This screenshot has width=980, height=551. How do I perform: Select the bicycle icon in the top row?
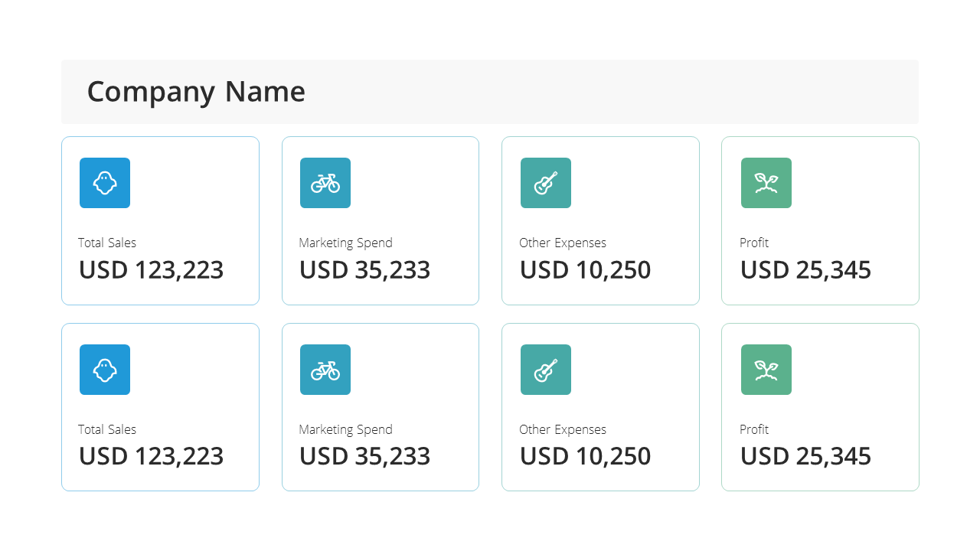tap(325, 183)
